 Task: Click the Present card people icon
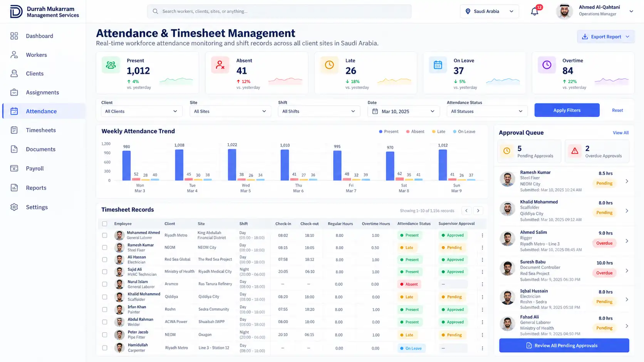(111, 65)
